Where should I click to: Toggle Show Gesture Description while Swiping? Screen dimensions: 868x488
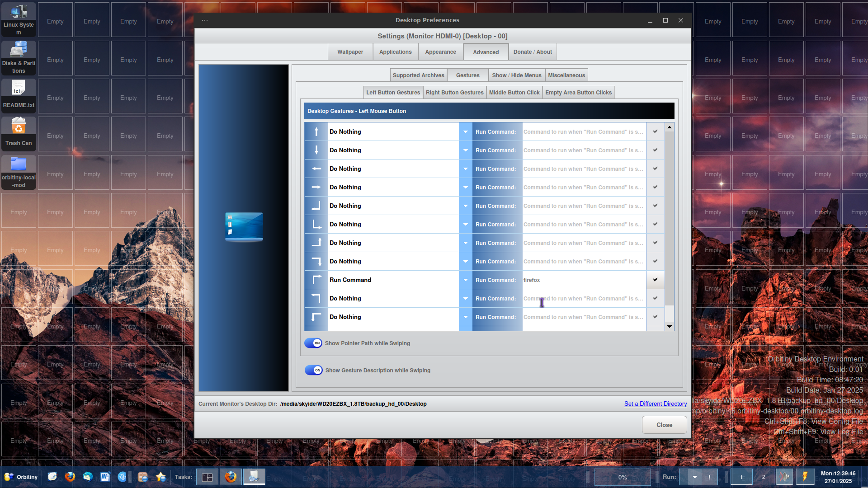pos(313,370)
